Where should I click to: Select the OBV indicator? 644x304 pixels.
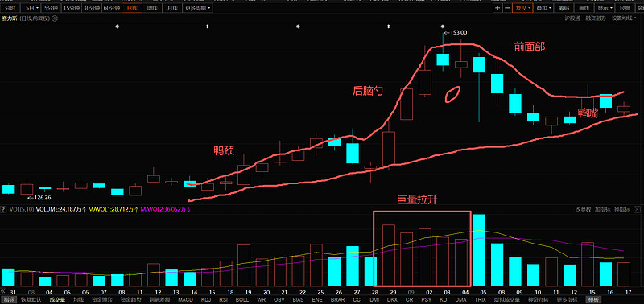tap(279, 300)
